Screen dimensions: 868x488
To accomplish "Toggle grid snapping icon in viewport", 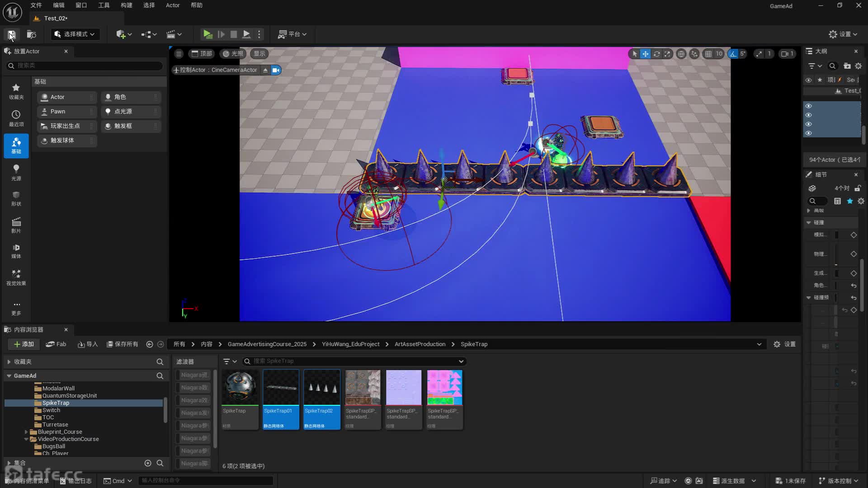I will click(x=708, y=54).
